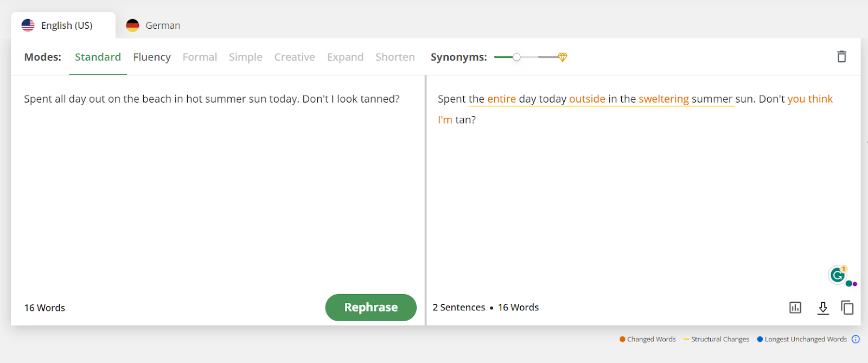Click the changed word "outside"
Viewport: 868px width, 363px height.
[587, 99]
